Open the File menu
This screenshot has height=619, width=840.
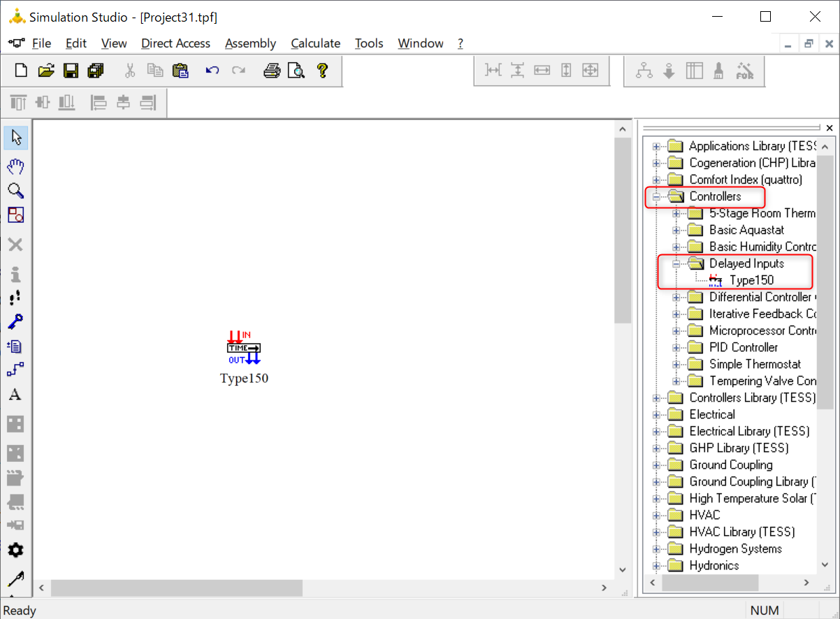pos(42,43)
